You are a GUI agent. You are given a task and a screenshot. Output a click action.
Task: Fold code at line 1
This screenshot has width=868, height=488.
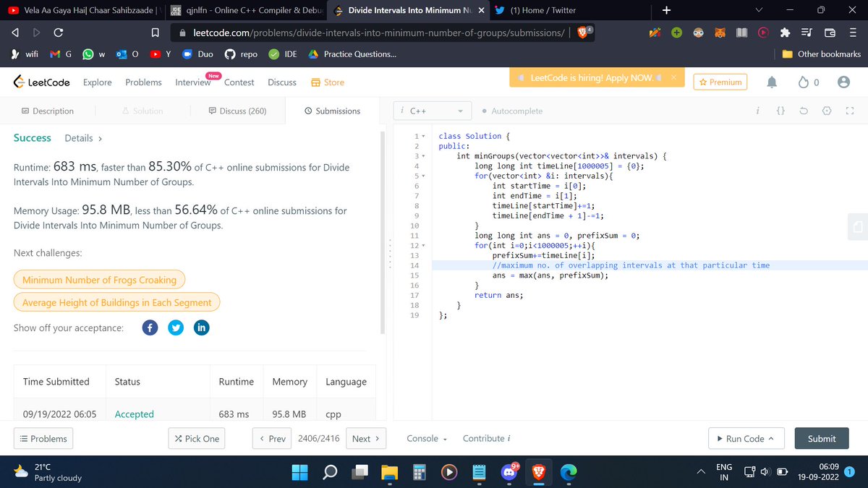click(x=422, y=136)
